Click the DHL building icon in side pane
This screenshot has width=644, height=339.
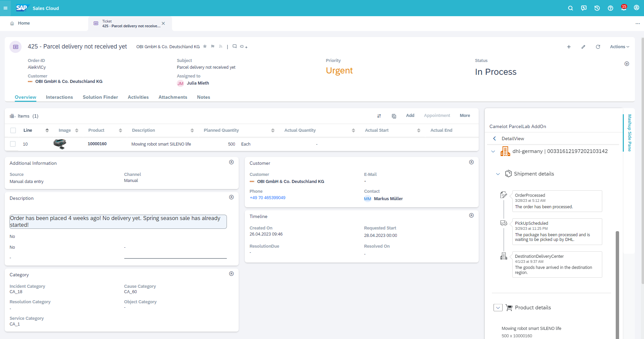[505, 151]
